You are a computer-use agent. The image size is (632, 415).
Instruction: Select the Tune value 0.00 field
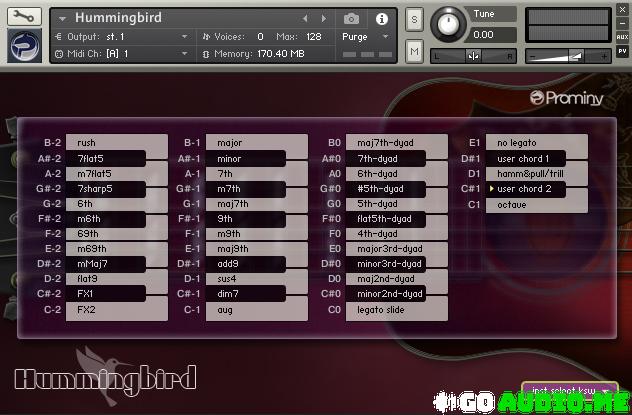click(x=491, y=35)
